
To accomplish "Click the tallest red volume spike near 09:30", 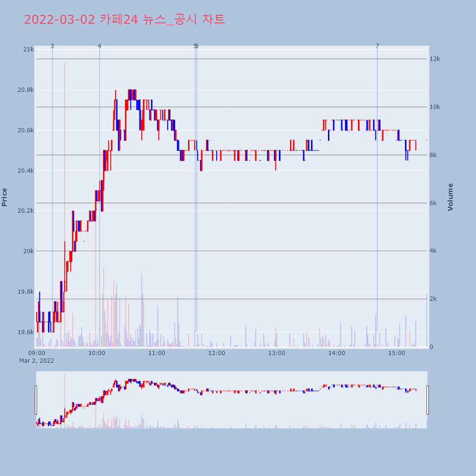I will coord(65,205).
